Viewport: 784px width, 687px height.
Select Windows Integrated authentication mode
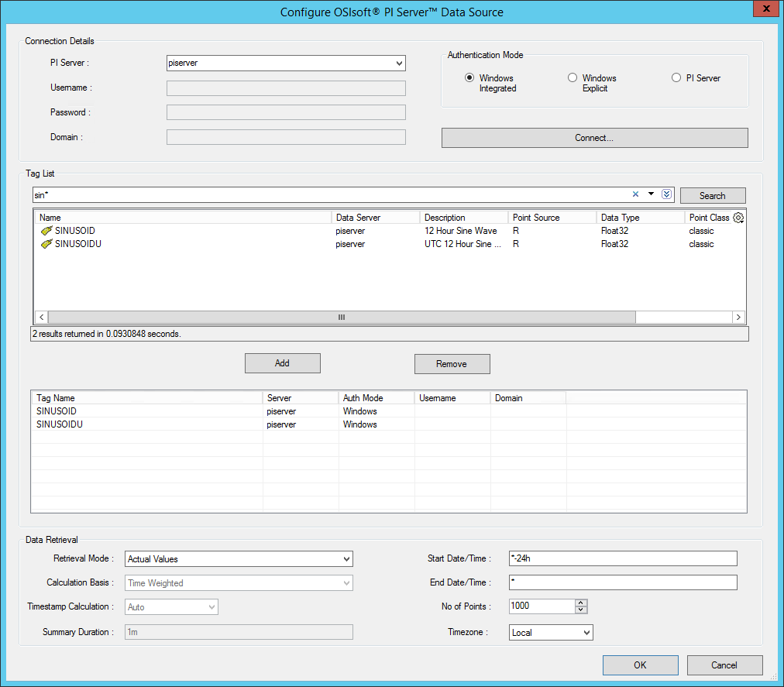(x=469, y=77)
